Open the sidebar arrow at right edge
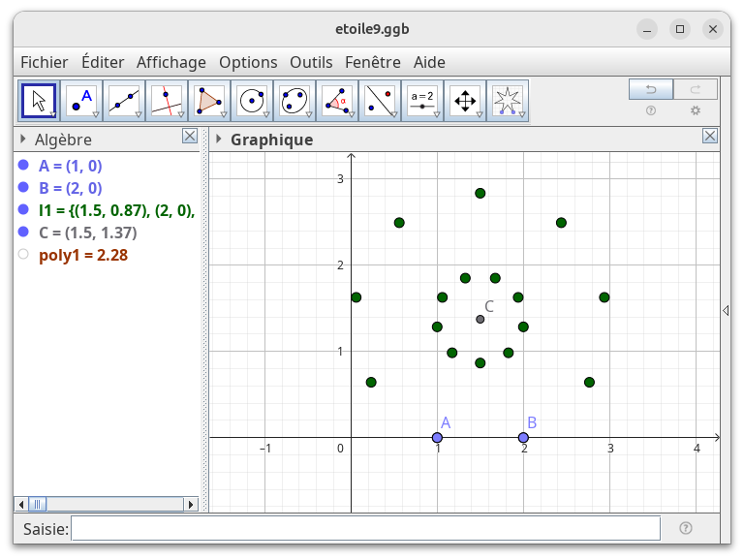744x560 pixels. click(726, 310)
